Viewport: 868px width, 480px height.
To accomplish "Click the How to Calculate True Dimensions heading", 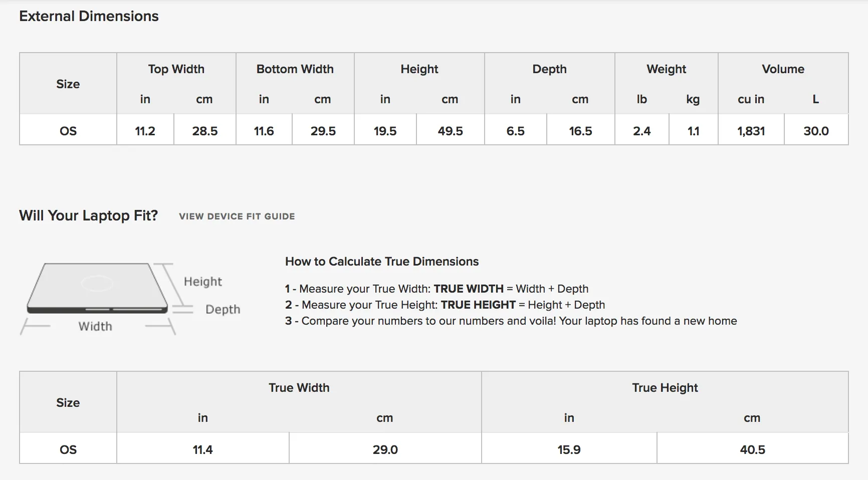I will [x=382, y=262].
